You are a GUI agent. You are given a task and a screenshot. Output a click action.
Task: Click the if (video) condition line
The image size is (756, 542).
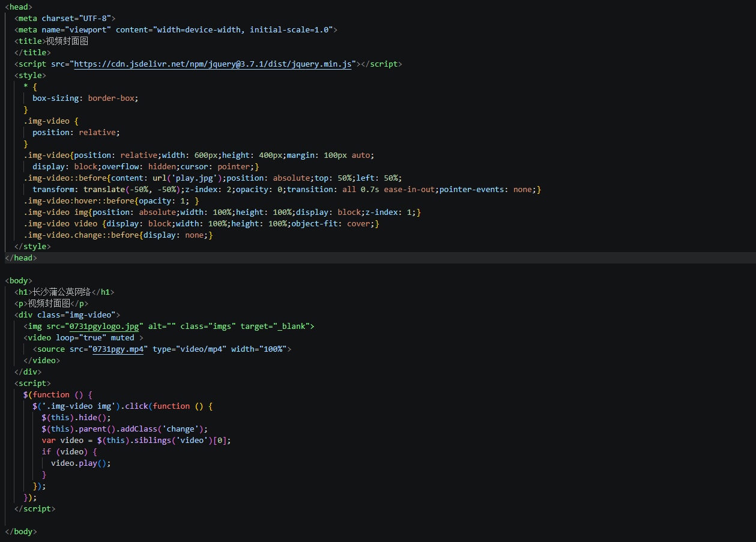[69, 452]
